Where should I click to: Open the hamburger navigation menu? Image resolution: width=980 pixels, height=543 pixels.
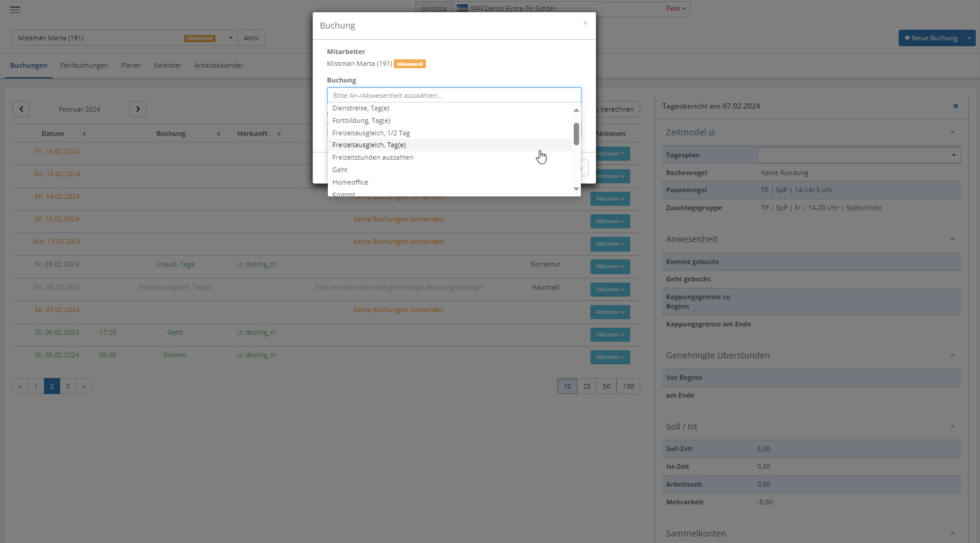[15, 9]
